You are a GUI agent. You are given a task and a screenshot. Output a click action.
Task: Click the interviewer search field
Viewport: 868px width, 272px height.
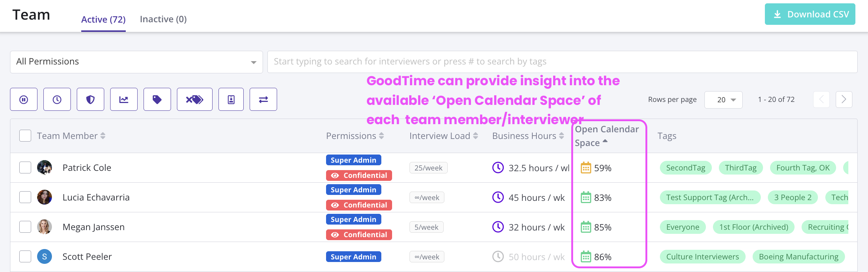click(562, 62)
